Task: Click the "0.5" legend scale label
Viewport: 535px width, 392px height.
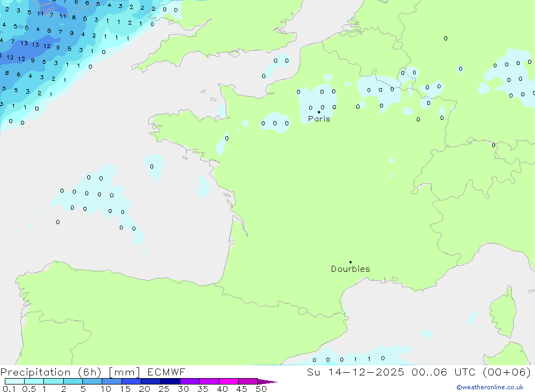Action: (x=29, y=389)
